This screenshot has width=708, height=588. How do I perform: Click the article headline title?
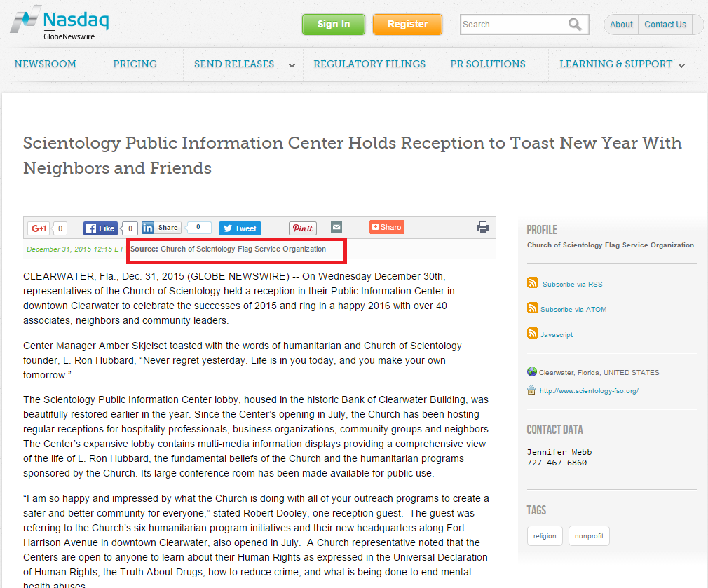(352, 156)
